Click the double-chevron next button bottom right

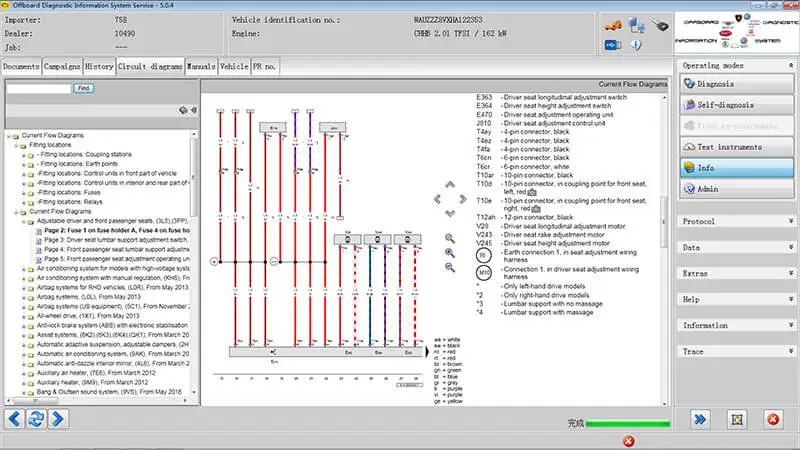[x=700, y=419]
